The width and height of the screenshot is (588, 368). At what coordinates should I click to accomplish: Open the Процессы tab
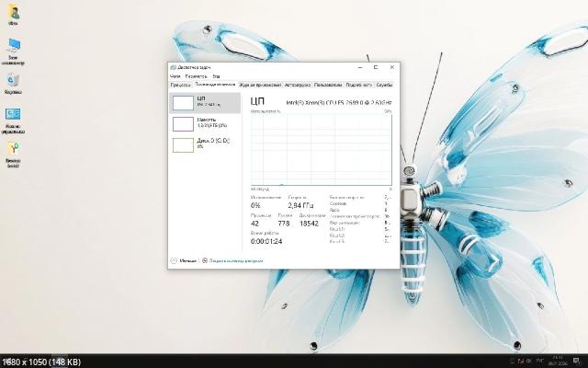pos(180,84)
